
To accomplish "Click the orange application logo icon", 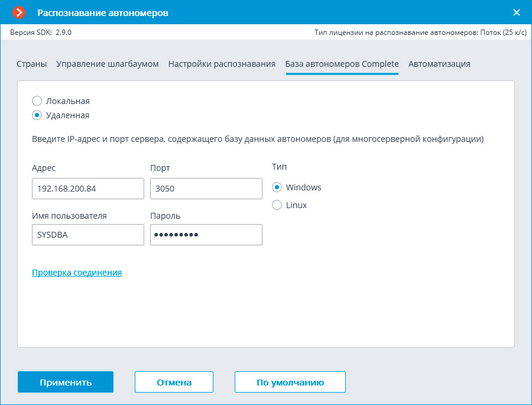I will coord(20,12).
